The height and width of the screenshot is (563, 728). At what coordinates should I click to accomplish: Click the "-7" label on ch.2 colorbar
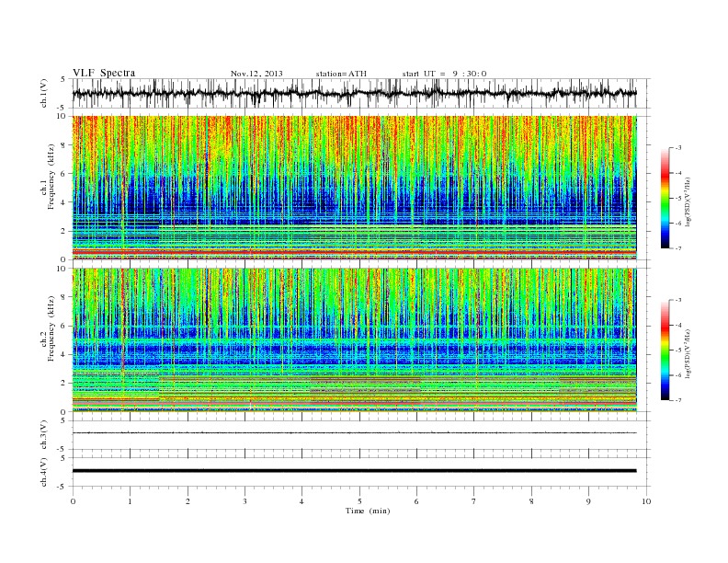point(678,400)
